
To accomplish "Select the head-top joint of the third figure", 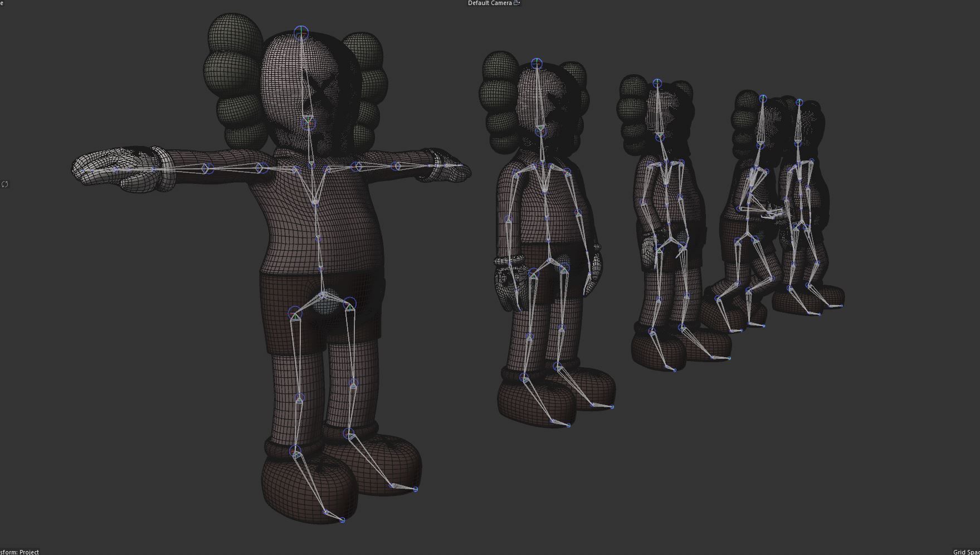I will pos(657,84).
